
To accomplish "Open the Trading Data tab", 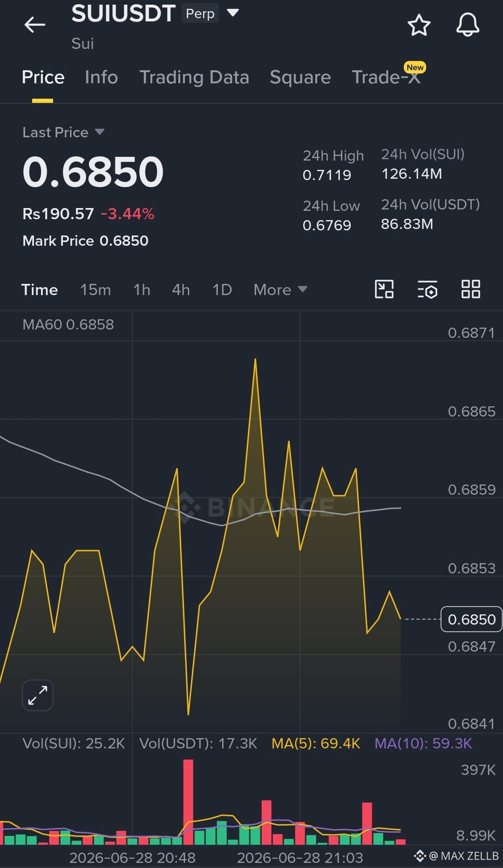I will tap(194, 77).
